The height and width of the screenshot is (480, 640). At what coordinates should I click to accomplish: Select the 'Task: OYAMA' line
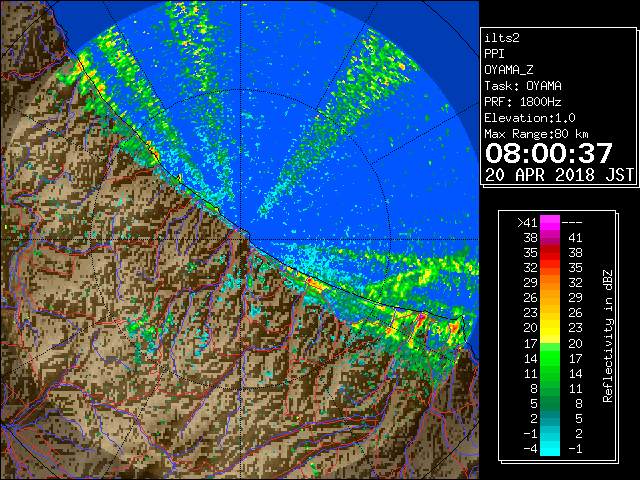(523, 86)
